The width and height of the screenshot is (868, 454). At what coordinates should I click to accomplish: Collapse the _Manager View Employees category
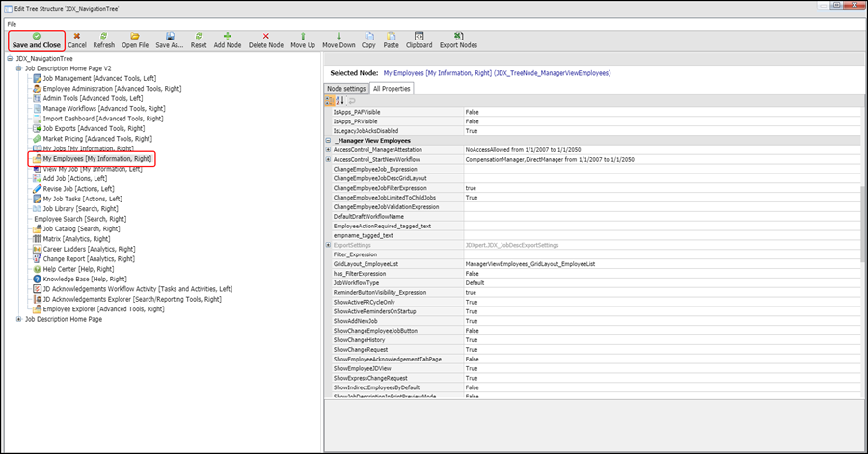[x=329, y=140]
